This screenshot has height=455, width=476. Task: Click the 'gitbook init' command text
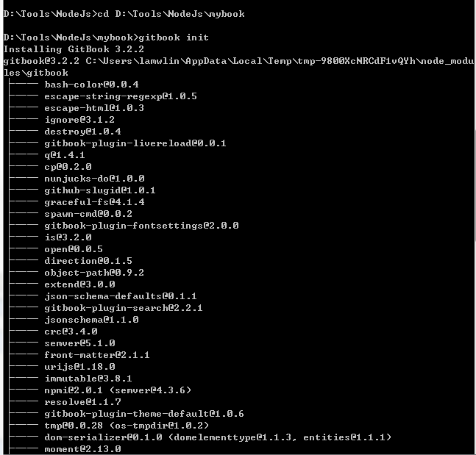point(174,38)
